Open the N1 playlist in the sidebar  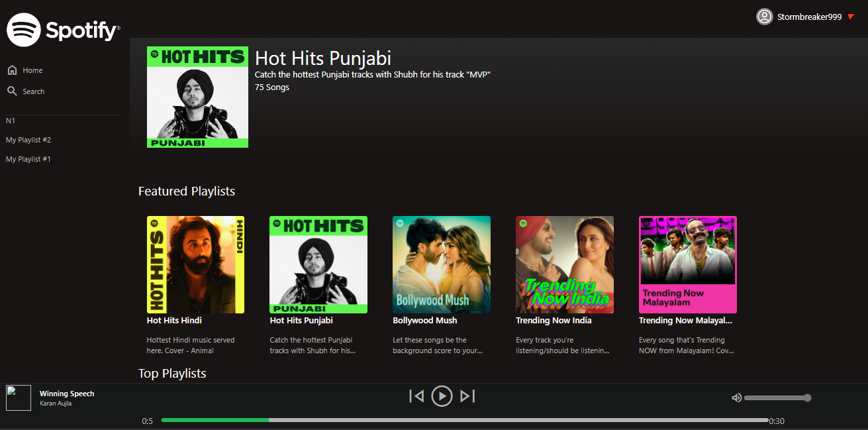pos(11,121)
